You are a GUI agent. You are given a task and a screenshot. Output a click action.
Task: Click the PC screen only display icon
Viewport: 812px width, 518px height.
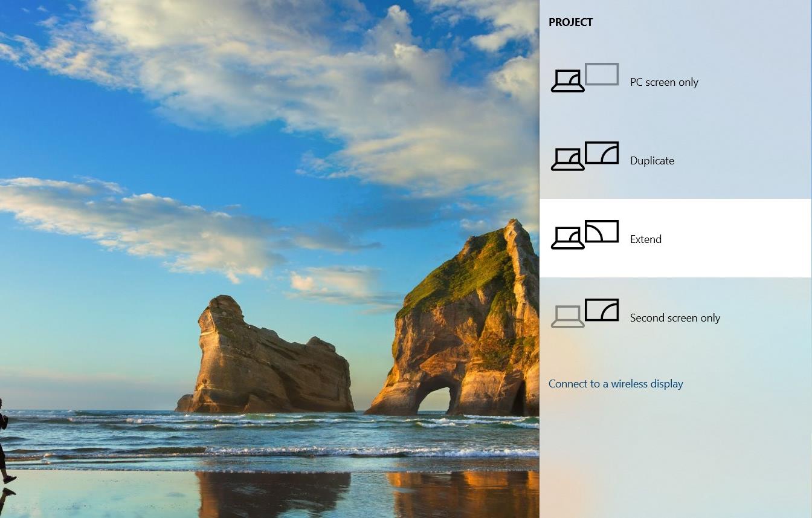coord(585,77)
